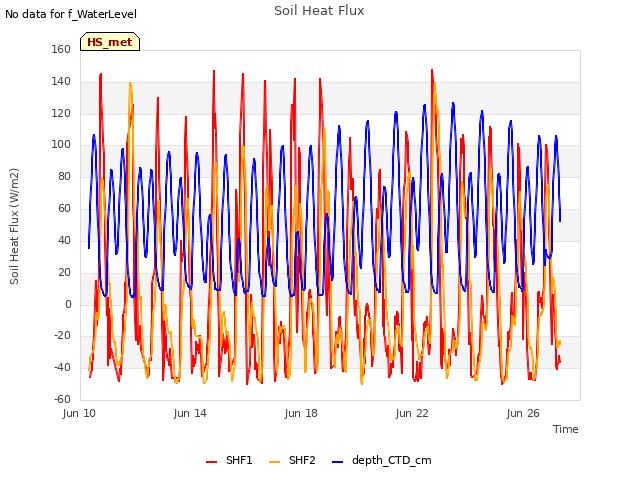Toggle the depth_CTD_cm legend entry

click(382, 460)
